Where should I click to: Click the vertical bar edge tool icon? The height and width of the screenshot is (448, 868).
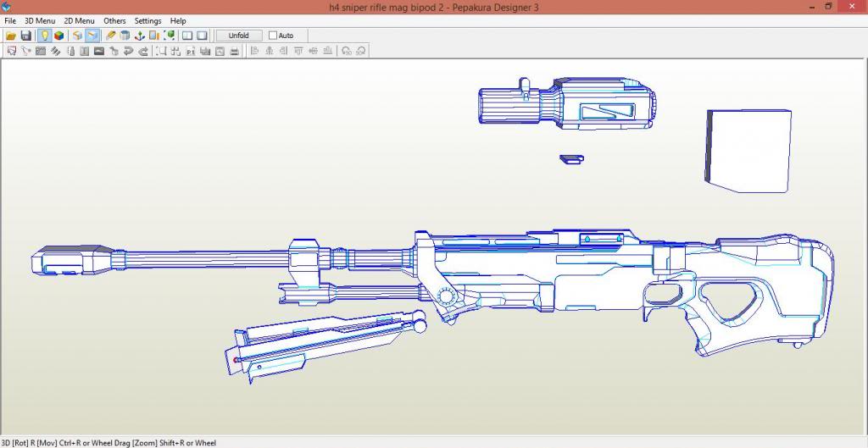tap(71, 52)
